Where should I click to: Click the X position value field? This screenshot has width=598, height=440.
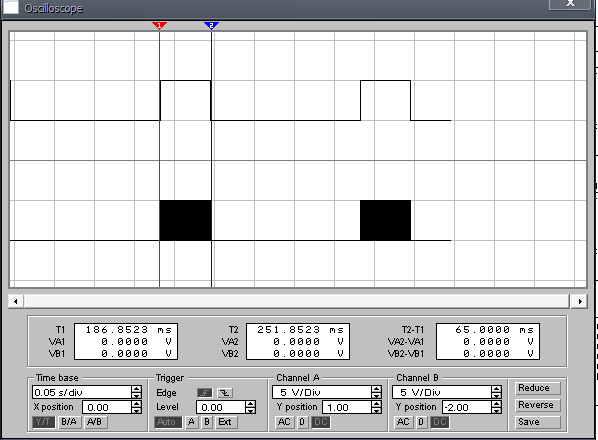tap(107, 407)
